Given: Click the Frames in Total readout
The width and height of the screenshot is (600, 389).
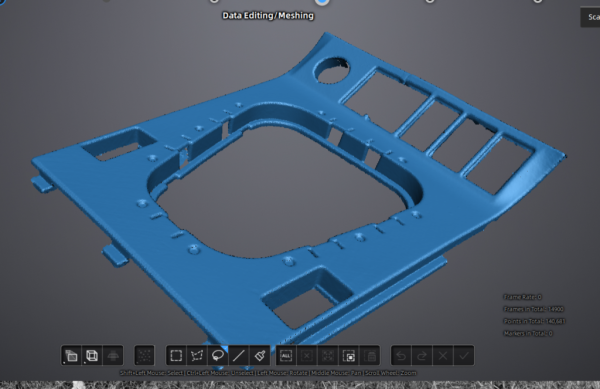Looking at the screenshot, I should [x=533, y=309].
